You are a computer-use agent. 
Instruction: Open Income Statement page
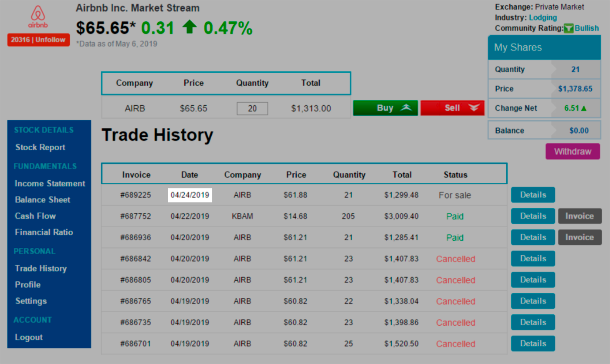tap(50, 183)
